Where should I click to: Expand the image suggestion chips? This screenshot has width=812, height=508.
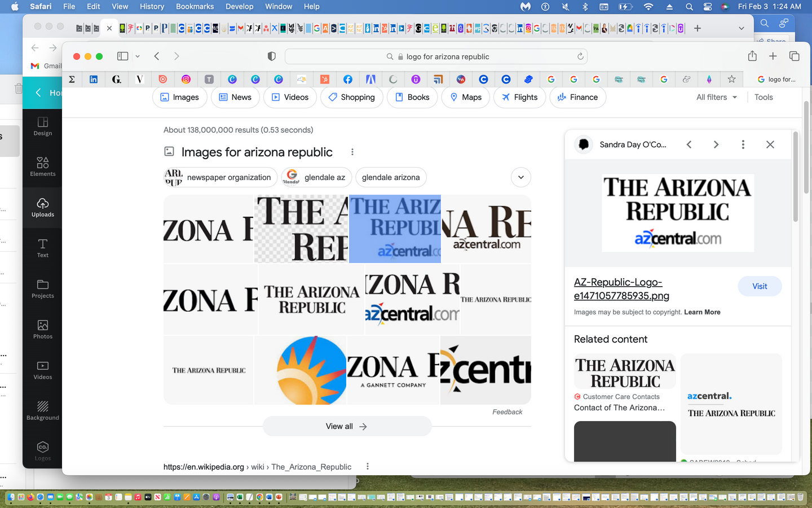pos(520,177)
